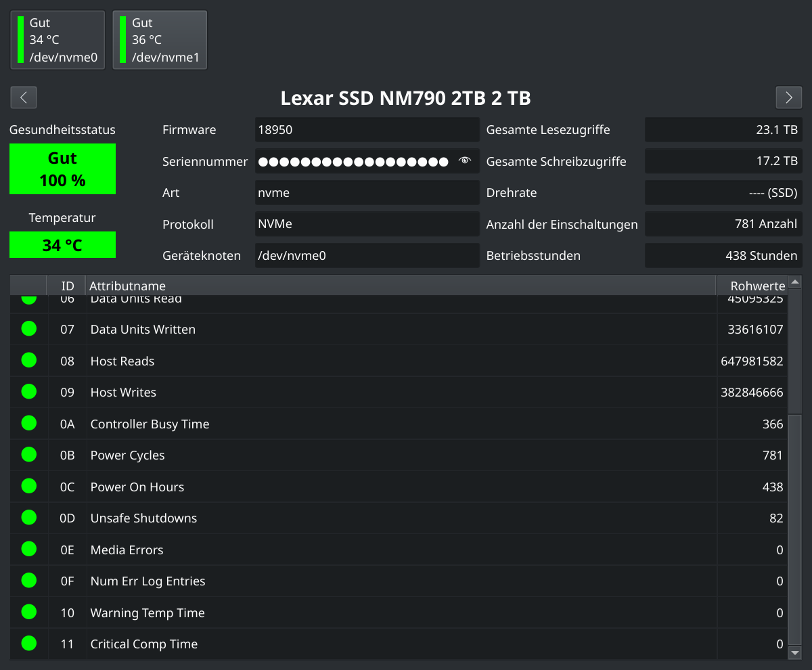Go to previous disk with left arrow

[24, 97]
